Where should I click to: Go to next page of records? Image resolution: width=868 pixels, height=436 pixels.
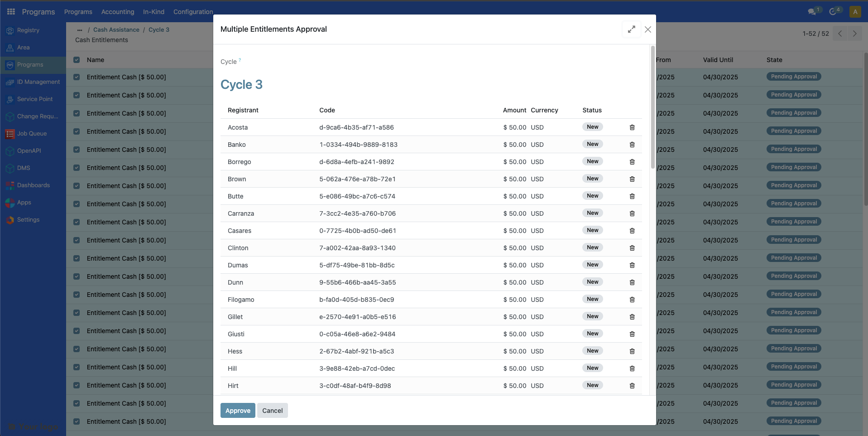coord(854,34)
